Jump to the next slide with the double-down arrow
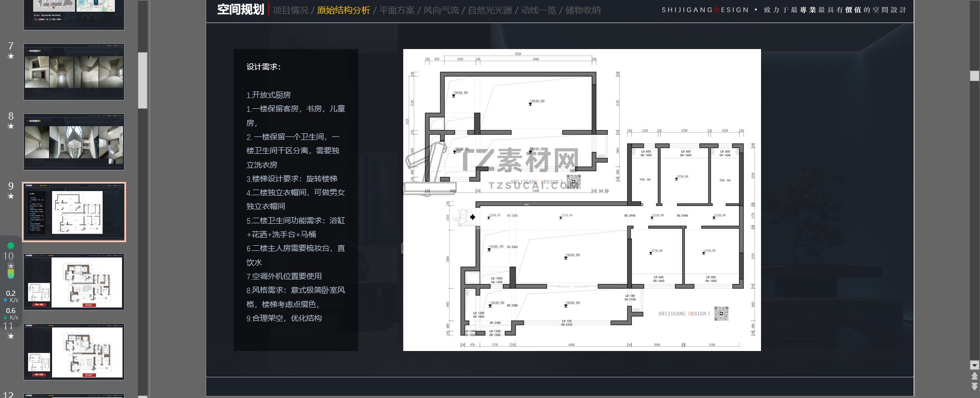The image size is (980, 398). point(974,387)
